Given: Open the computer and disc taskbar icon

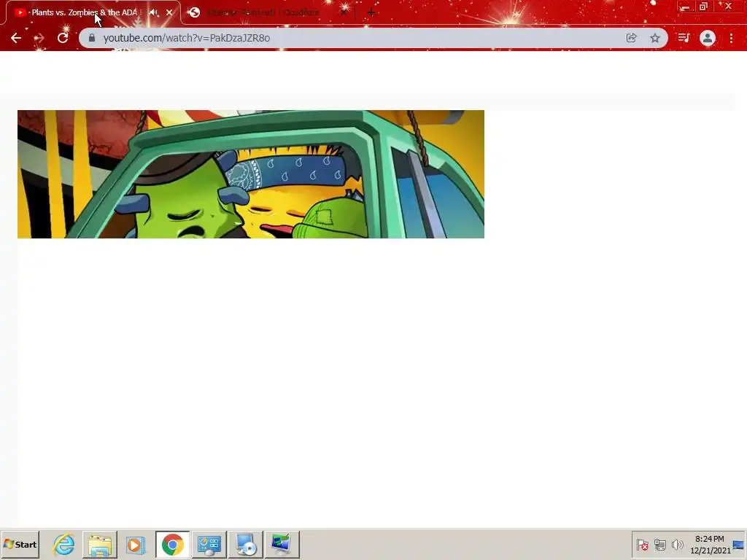Looking at the screenshot, I should [245, 544].
